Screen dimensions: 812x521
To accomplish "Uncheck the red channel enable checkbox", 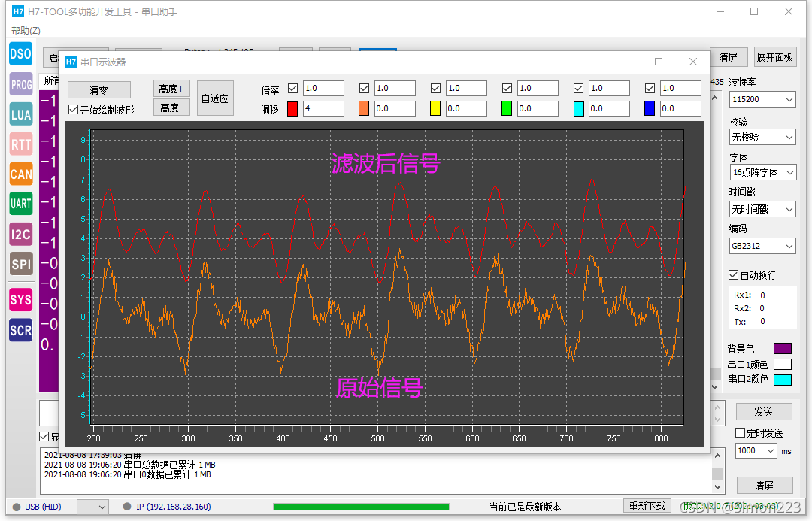I will pyautogui.click(x=292, y=89).
